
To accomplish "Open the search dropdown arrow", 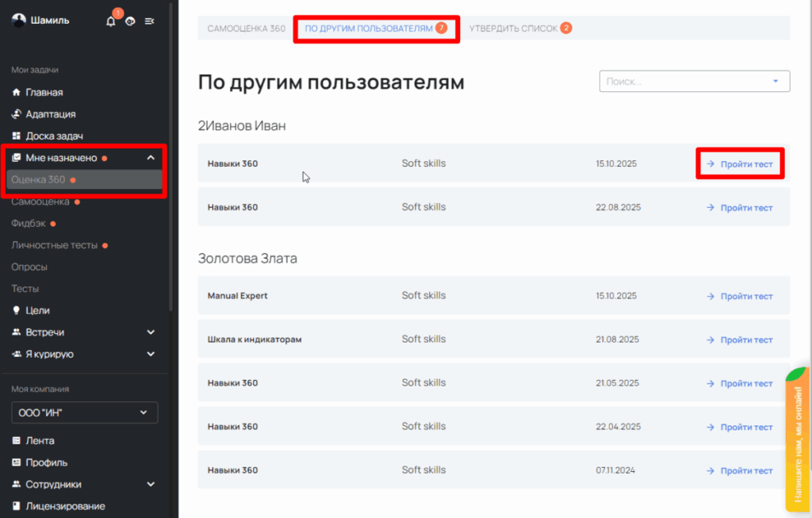I will coord(775,81).
